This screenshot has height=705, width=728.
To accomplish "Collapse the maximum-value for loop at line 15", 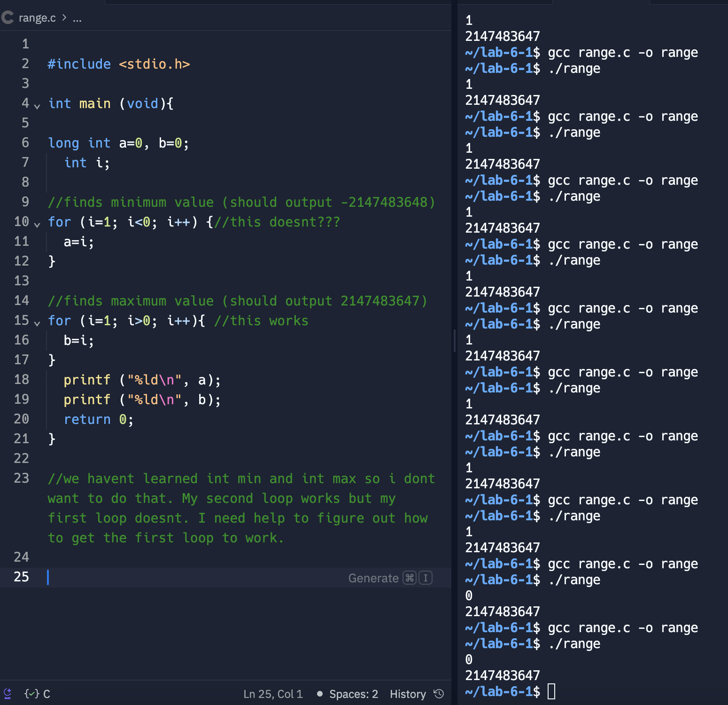I will (x=37, y=322).
